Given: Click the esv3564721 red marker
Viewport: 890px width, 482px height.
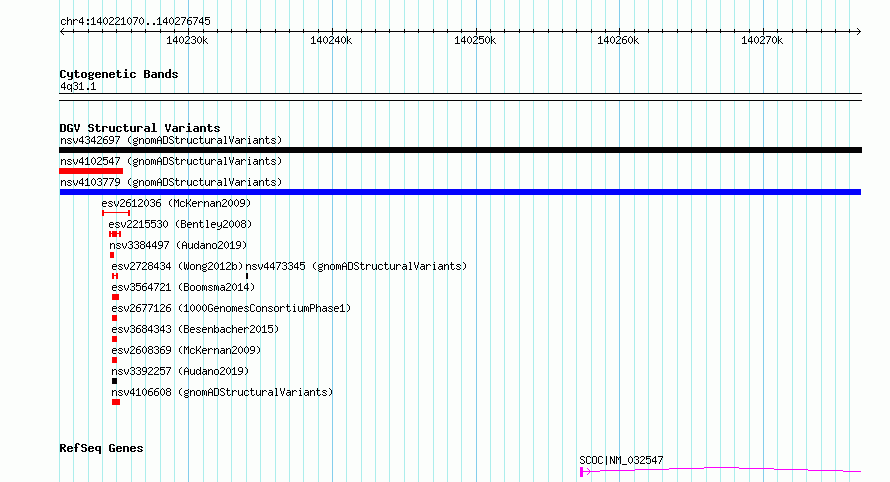Looking at the screenshot, I should [115, 297].
